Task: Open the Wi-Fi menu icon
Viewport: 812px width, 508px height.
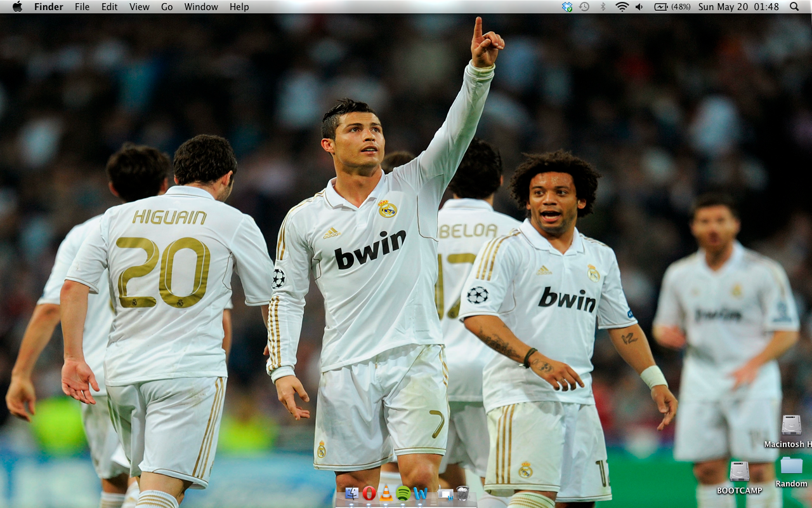Action: pyautogui.click(x=622, y=6)
